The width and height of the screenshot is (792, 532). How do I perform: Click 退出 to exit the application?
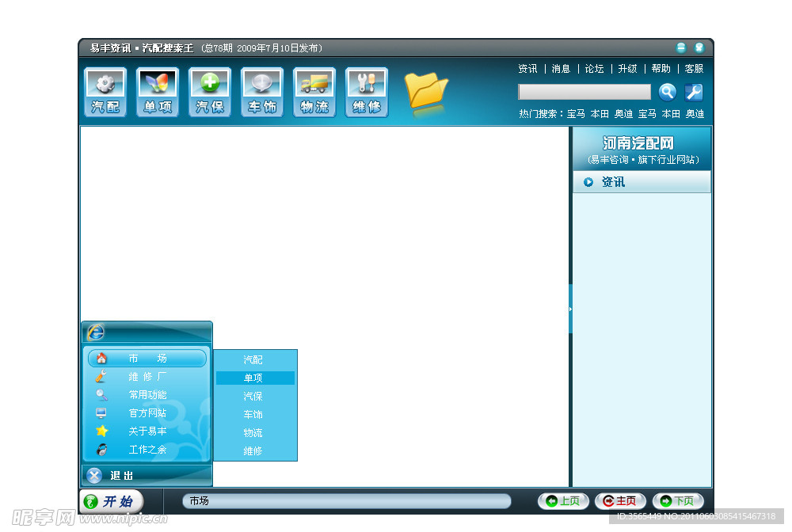click(147, 476)
